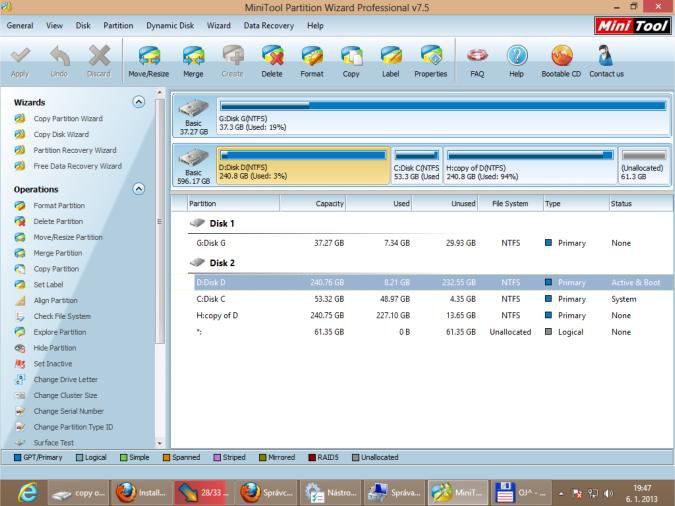
Task: Click sidebar scrollbar down arrow
Action: coord(160,443)
